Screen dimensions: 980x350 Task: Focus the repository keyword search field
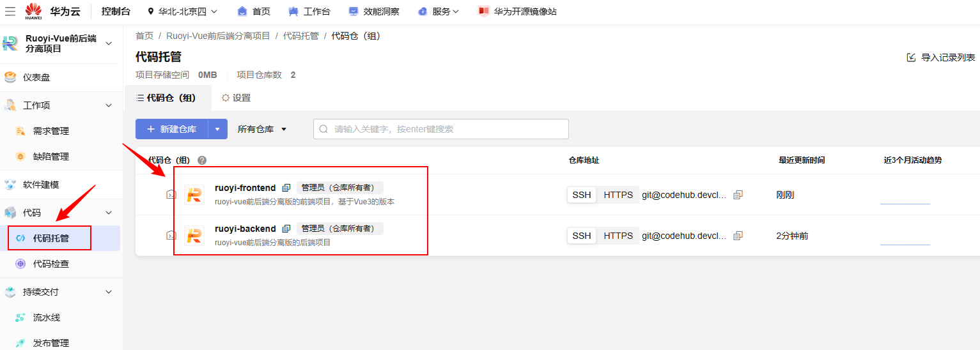click(x=440, y=129)
